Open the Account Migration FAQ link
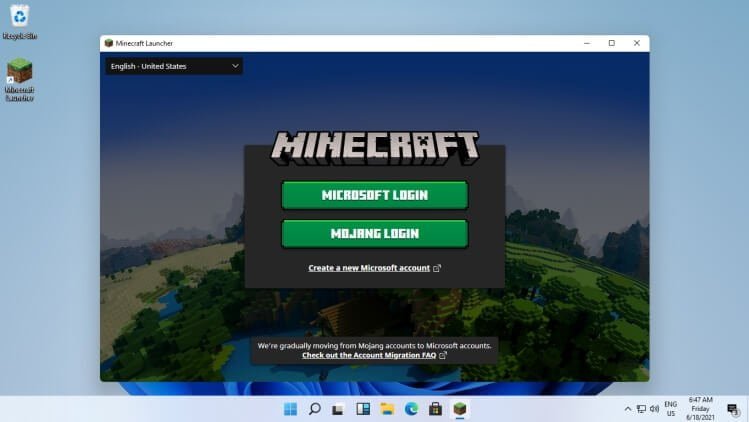Image resolution: width=749 pixels, height=422 pixels. point(369,355)
